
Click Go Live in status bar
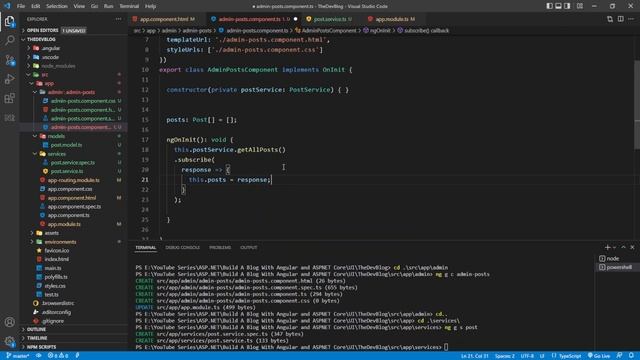pyautogui.click(x=599, y=356)
